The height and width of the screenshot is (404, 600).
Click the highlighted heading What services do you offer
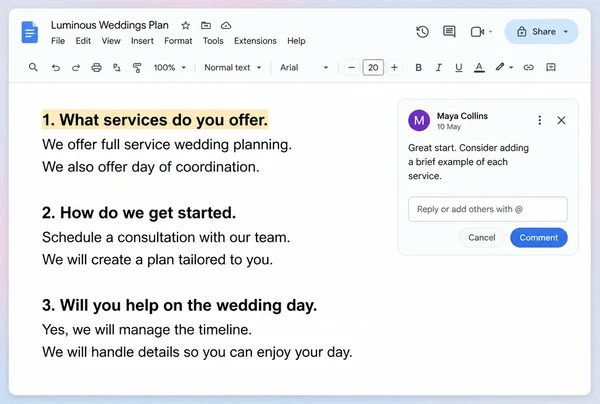coord(155,120)
